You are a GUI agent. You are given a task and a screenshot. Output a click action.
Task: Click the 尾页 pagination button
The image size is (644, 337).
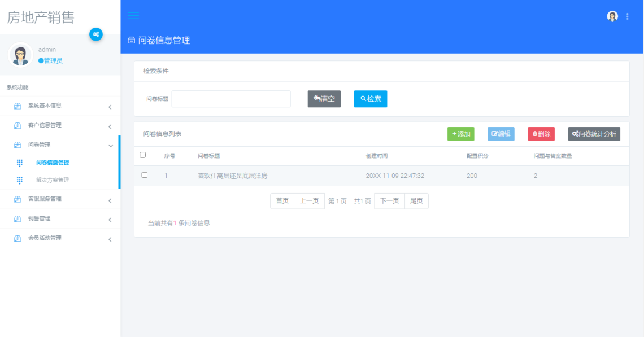coord(416,201)
